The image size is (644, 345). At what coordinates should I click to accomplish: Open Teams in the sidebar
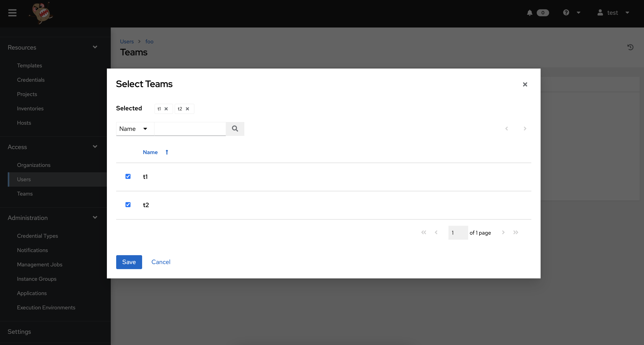coord(25,193)
